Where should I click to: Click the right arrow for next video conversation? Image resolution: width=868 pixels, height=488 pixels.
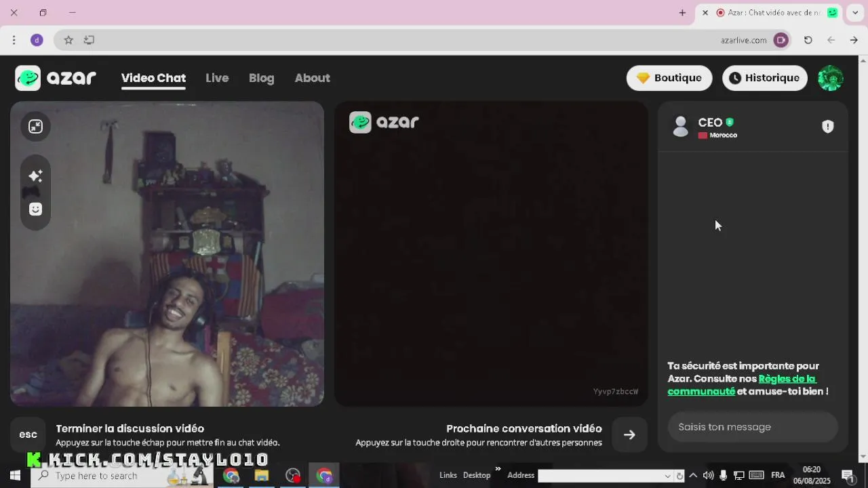pos(629,435)
